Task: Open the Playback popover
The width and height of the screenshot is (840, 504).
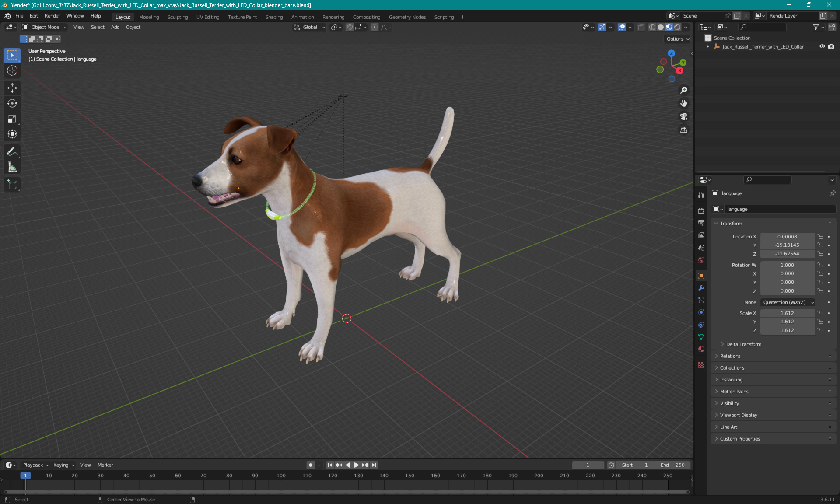Action: point(35,465)
